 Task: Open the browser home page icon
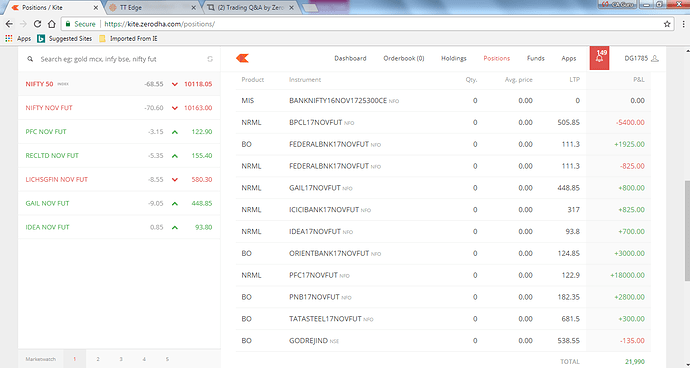point(51,24)
